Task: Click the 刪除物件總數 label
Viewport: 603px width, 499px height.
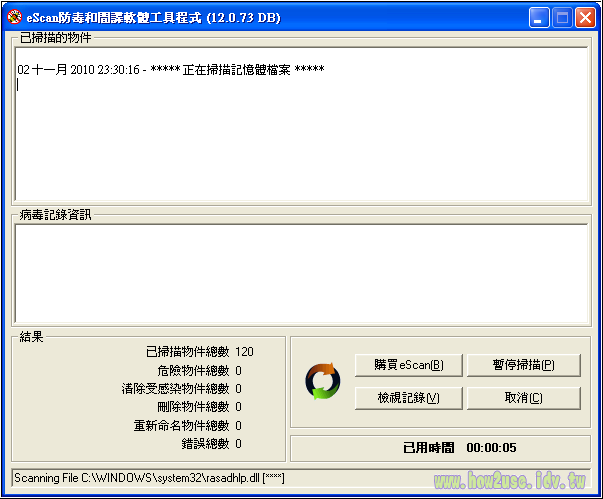Action: click(193, 407)
